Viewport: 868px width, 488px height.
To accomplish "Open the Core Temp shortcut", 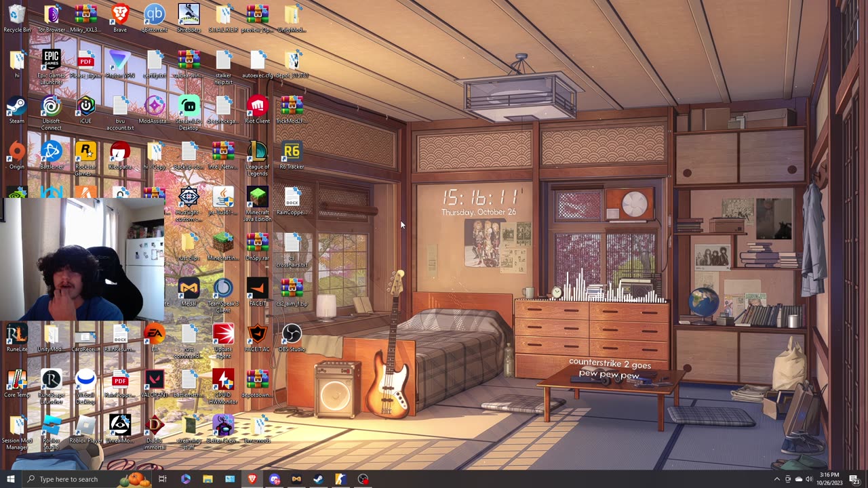I will pos(17,384).
